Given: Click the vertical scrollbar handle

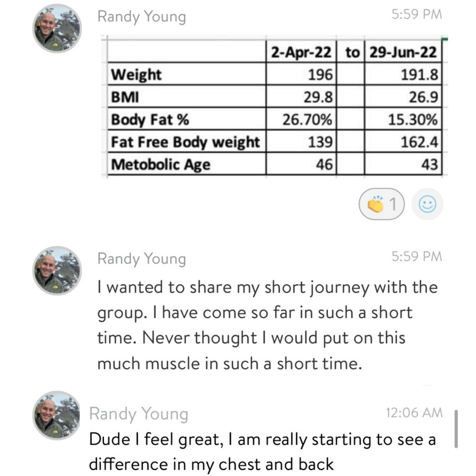Looking at the screenshot, I should coord(456,429).
